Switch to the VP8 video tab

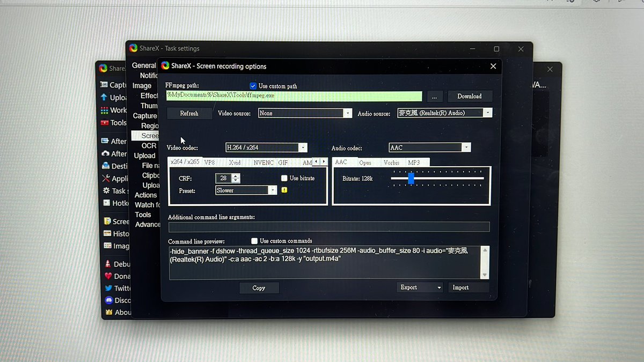(209, 162)
